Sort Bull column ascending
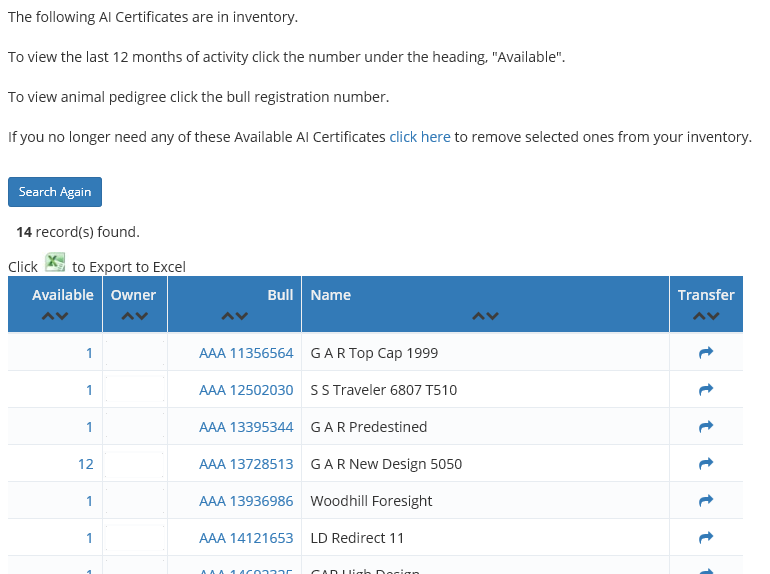This screenshot has width=770, height=574. (228, 316)
